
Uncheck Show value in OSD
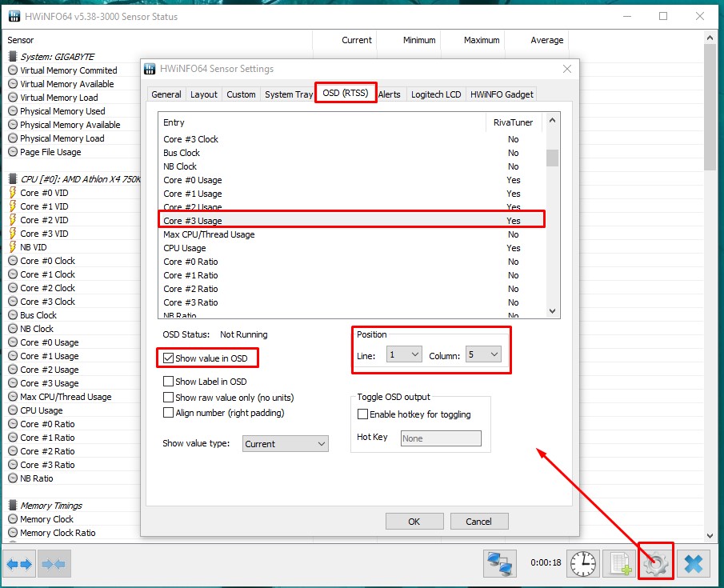click(x=169, y=358)
